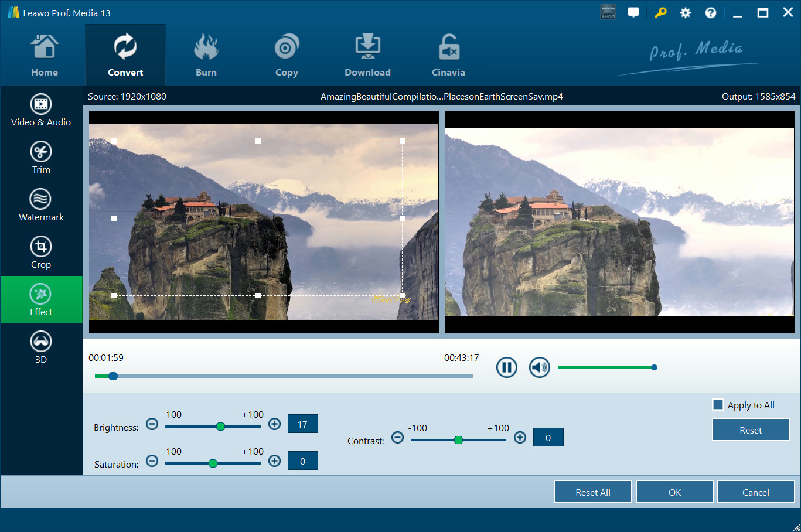The image size is (801, 532).
Task: Enable the Apply to All checkbox
Action: [718, 405]
